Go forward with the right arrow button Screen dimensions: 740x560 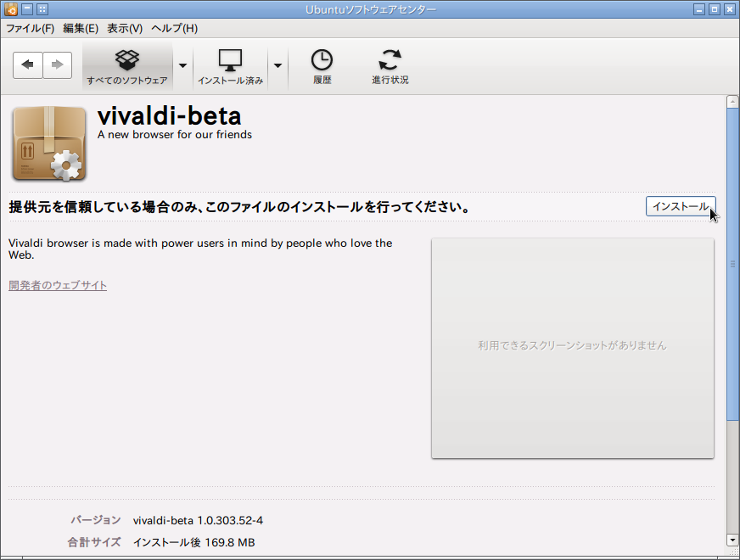57,65
